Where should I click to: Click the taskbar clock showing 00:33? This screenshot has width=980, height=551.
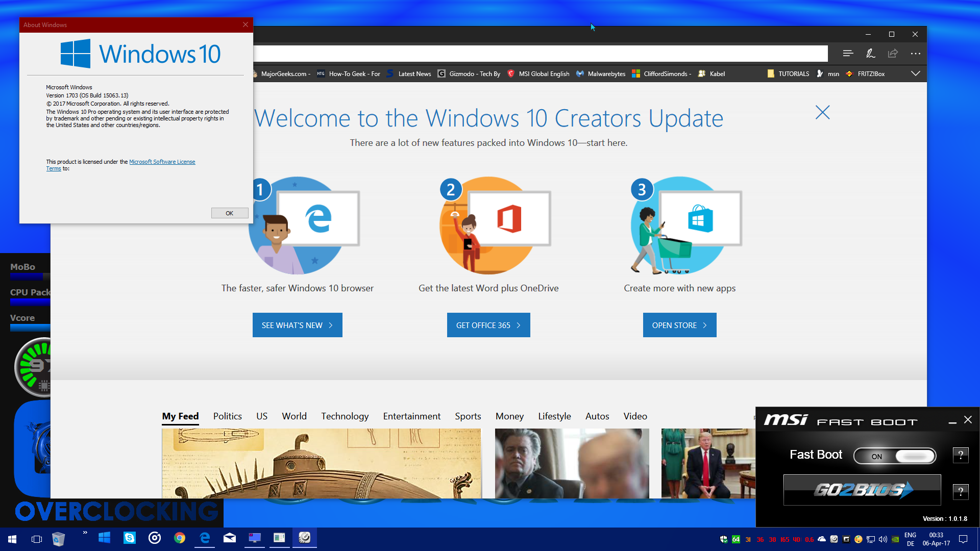coord(936,539)
